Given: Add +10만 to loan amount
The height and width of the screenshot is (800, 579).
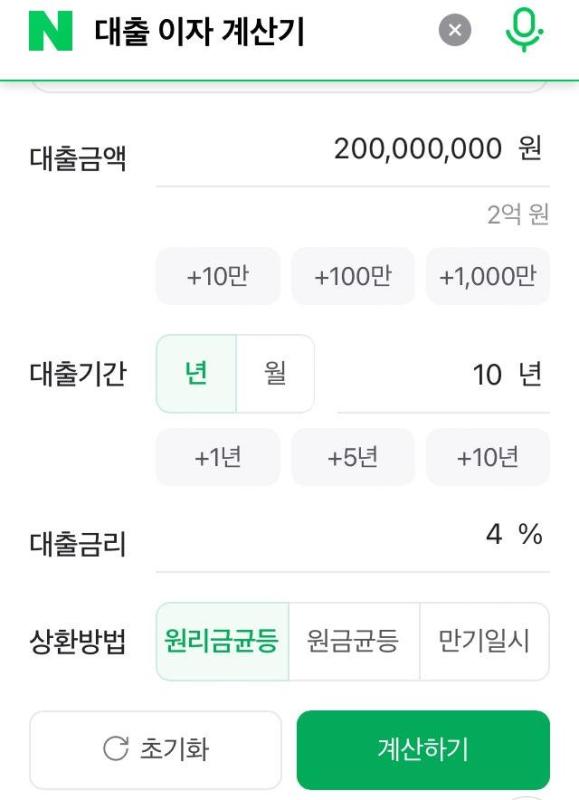Looking at the screenshot, I should pyautogui.click(x=218, y=276).
